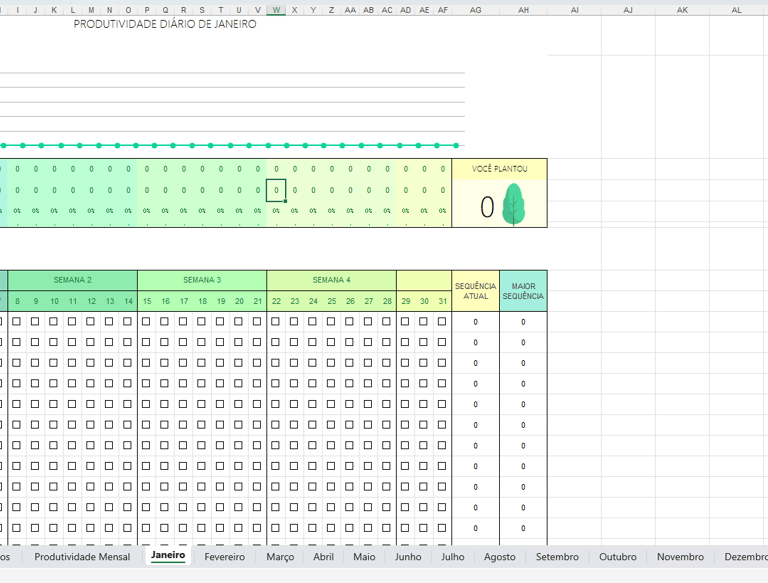Image resolution: width=768 pixels, height=583 pixels.
Task: Open the Setembro sheet tab
Action: click(557, 557)
